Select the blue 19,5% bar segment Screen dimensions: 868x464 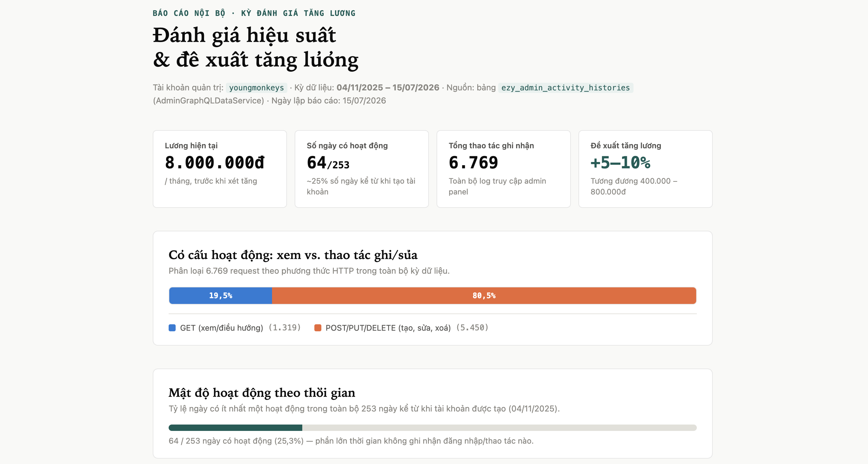(221, 296)
